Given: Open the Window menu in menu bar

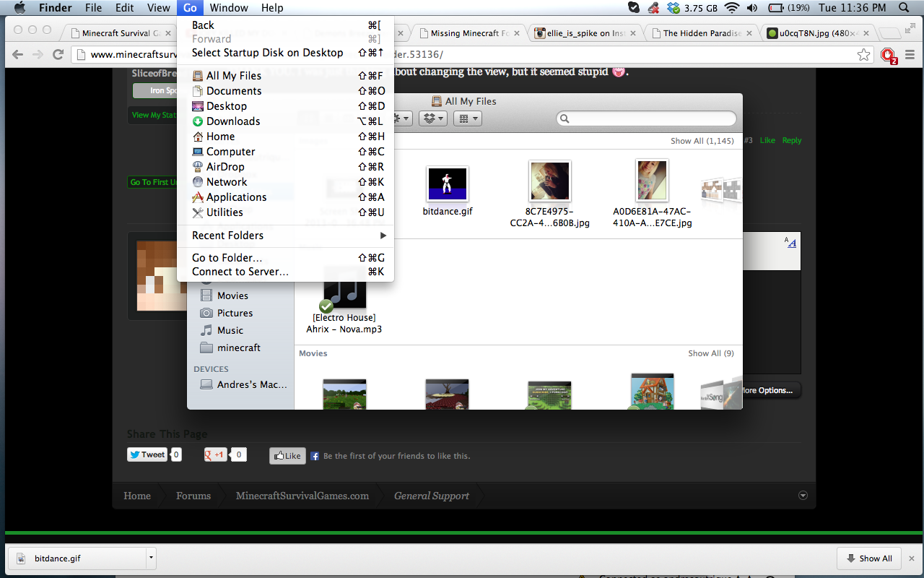Looking at the screenshot, I should pos(229,8).
